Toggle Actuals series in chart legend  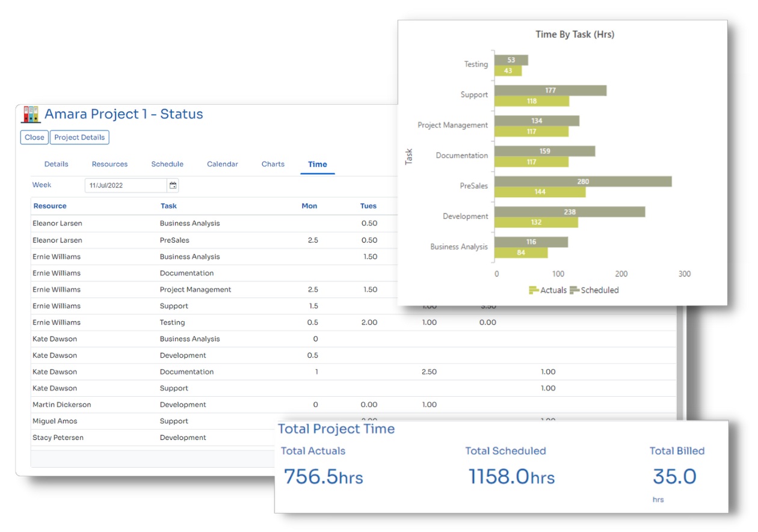click(x=547, y=290)
